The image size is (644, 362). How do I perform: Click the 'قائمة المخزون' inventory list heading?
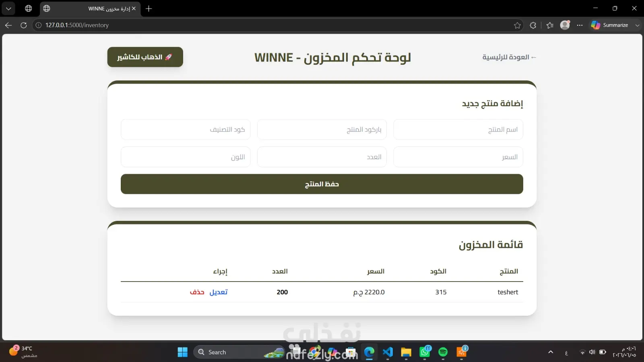(x=491, y=245)
